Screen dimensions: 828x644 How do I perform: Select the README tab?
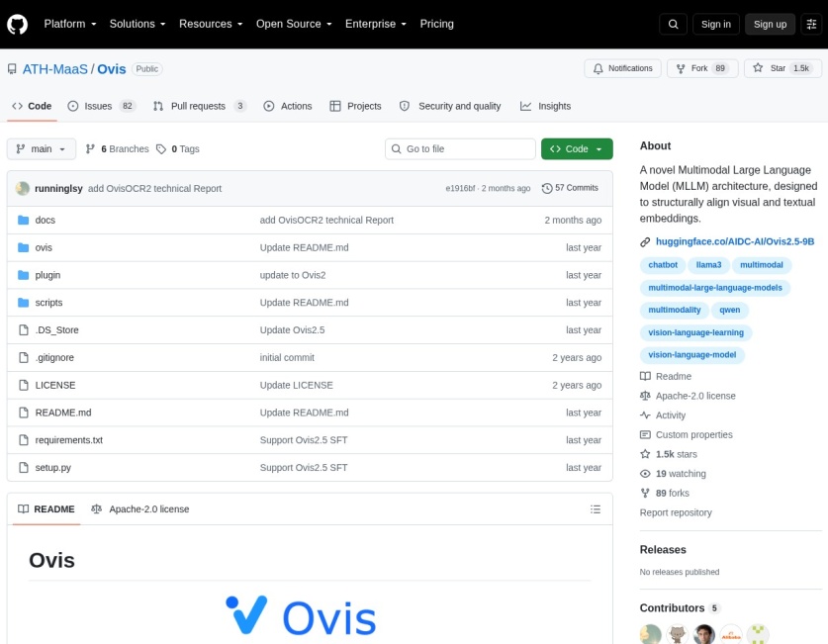click(x=46, y=509)
